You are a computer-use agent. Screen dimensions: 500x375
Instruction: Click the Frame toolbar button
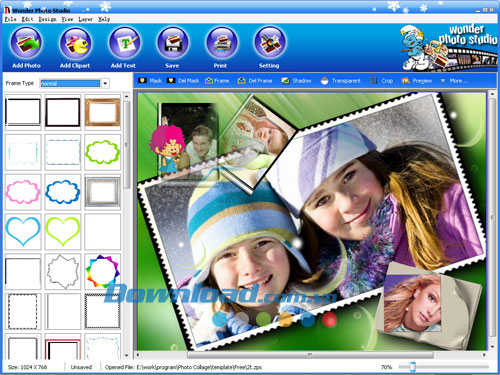[x=217, y=81]
